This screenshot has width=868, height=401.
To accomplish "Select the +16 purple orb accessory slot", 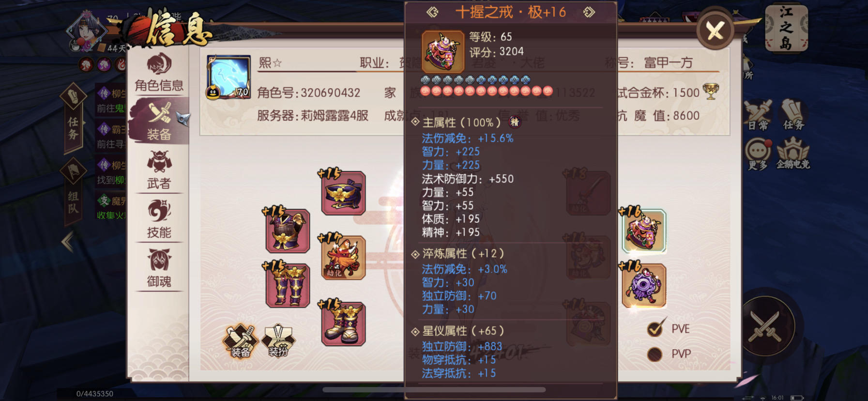I will (x=644, y=286).
